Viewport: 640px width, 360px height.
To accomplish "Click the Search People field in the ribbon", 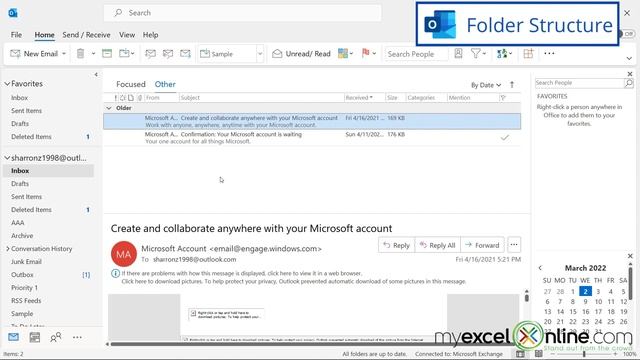I will coord(416,54).
